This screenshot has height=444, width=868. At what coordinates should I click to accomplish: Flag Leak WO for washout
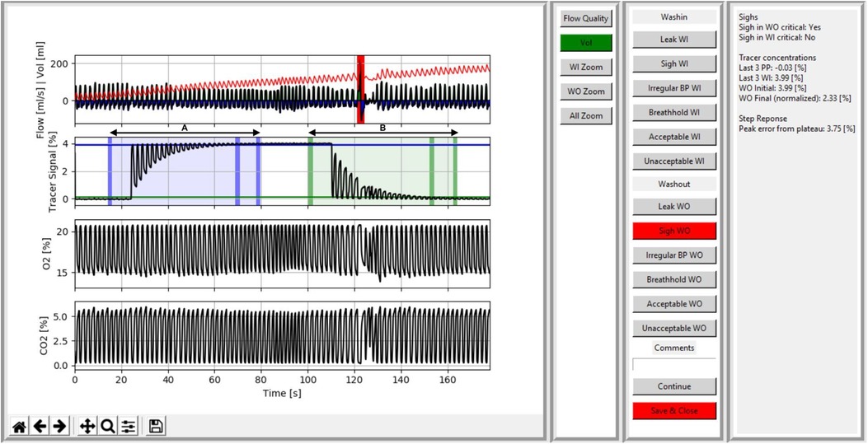click(674, 206)
